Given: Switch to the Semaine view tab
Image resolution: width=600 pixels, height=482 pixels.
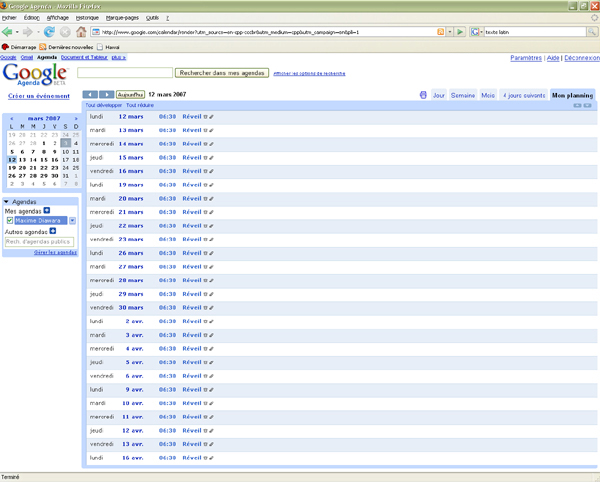Looking at the screenshot, I should tap(463, 95).
